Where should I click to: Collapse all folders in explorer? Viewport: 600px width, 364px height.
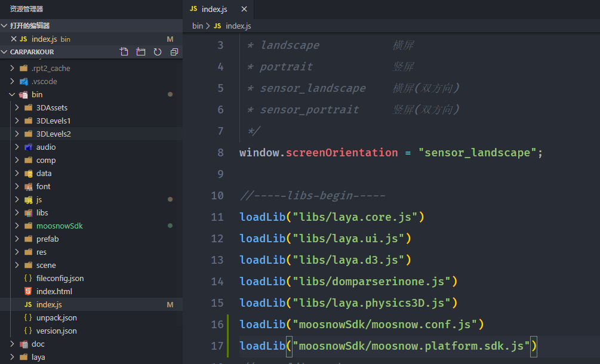click(174, 52)
